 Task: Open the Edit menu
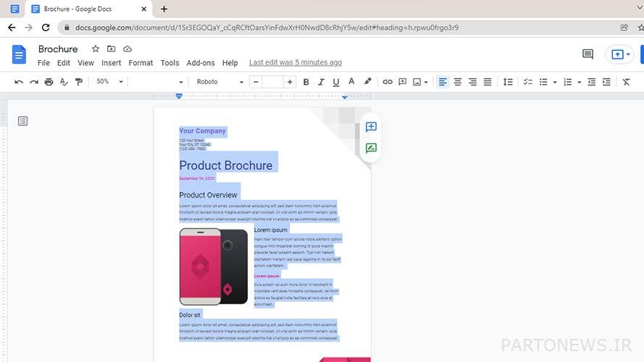coord(63,63)
